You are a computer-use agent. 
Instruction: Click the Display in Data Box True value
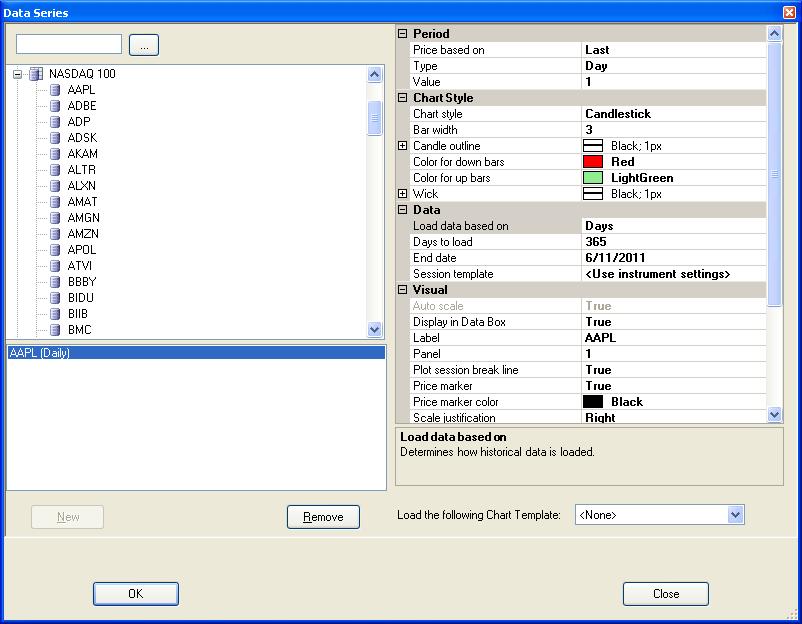[x=674, y=322]
